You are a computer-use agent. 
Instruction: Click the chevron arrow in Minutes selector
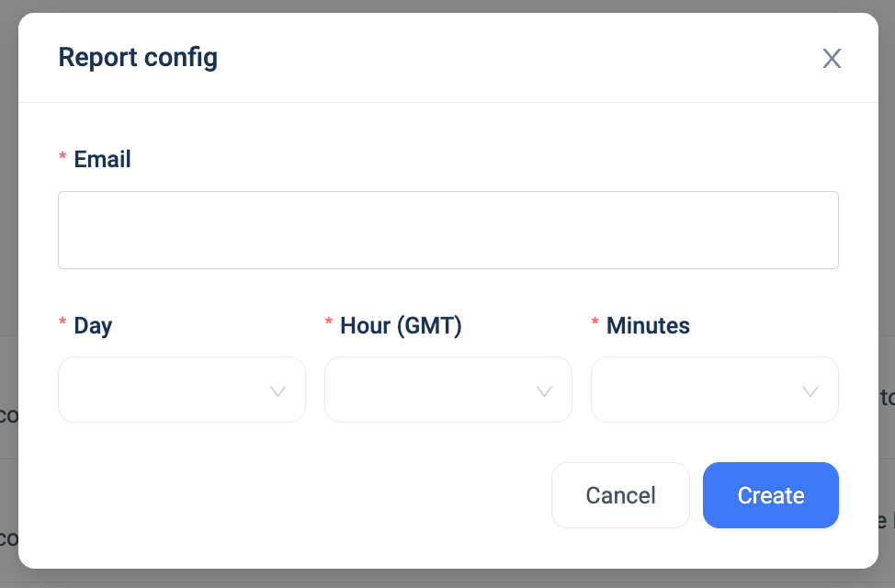[810, 391]
